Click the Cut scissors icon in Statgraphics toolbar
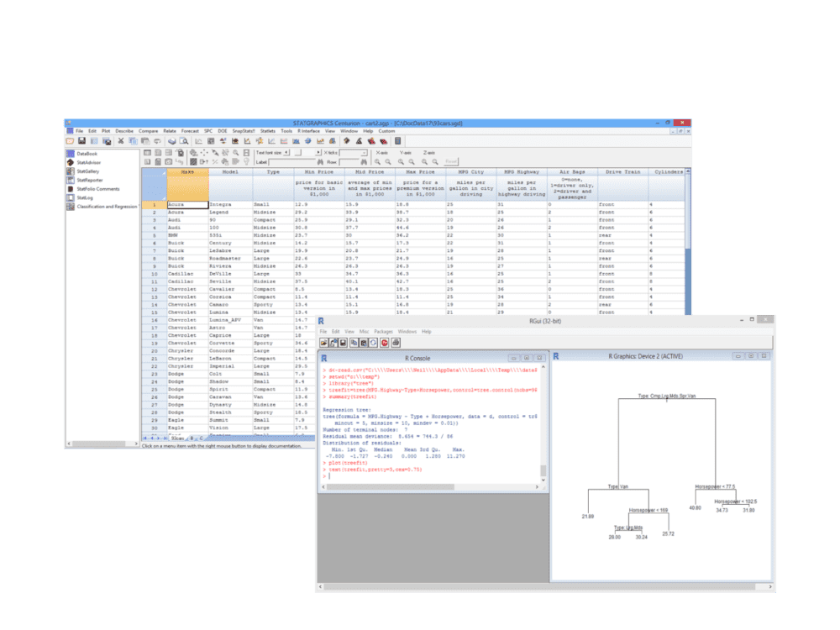 click(122, 141)
